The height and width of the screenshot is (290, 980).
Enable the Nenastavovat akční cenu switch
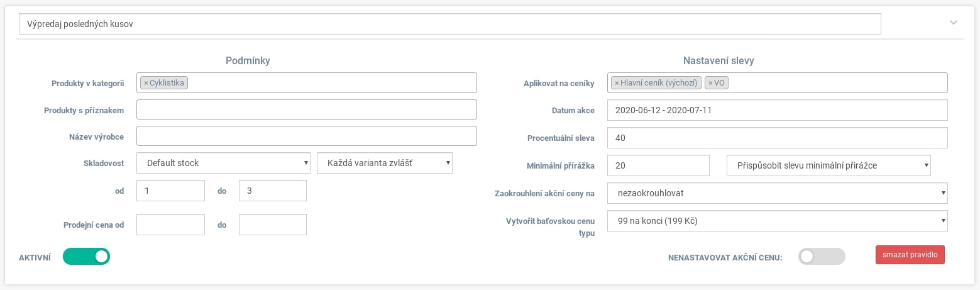(822, 256)
